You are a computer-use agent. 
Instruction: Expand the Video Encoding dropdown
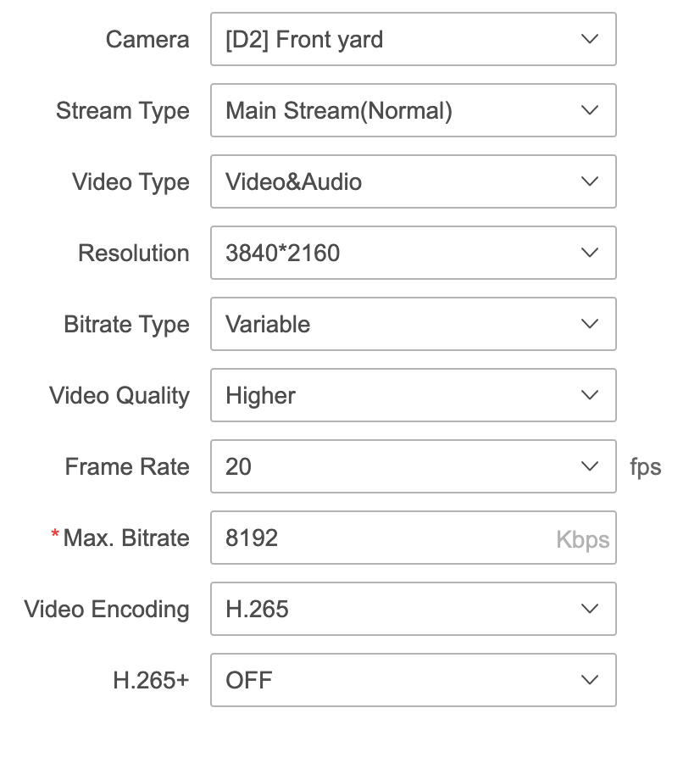pos(413,609)
